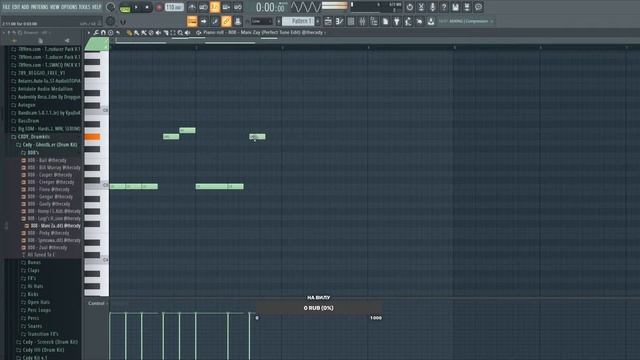Collapse the CODY_Drumkits folder

(33, 137)
